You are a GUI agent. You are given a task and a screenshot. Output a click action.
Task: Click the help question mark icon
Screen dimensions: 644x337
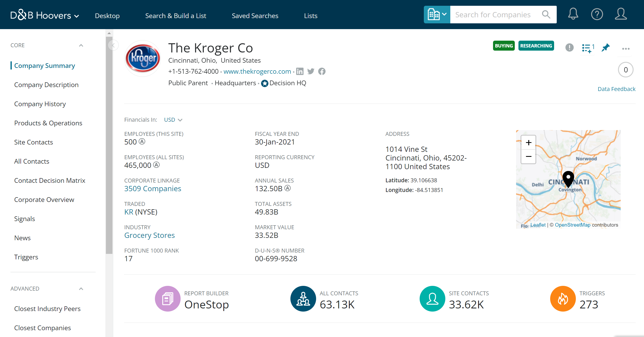tap(597, 14)
